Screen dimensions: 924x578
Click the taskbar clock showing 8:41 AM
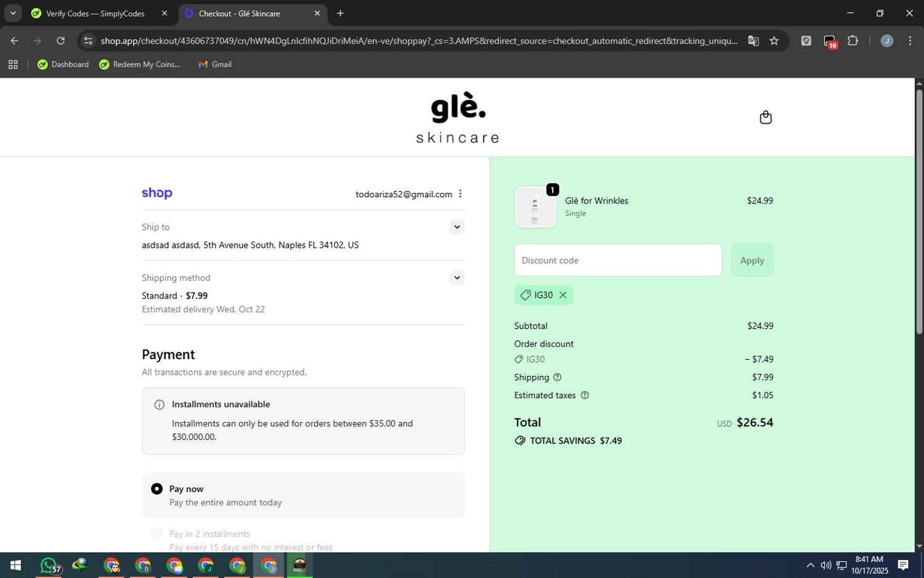[x=869, y=565]
